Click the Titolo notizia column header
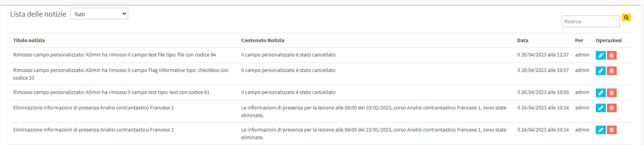This screenshot has height=145, width=644. click(29, 40)
